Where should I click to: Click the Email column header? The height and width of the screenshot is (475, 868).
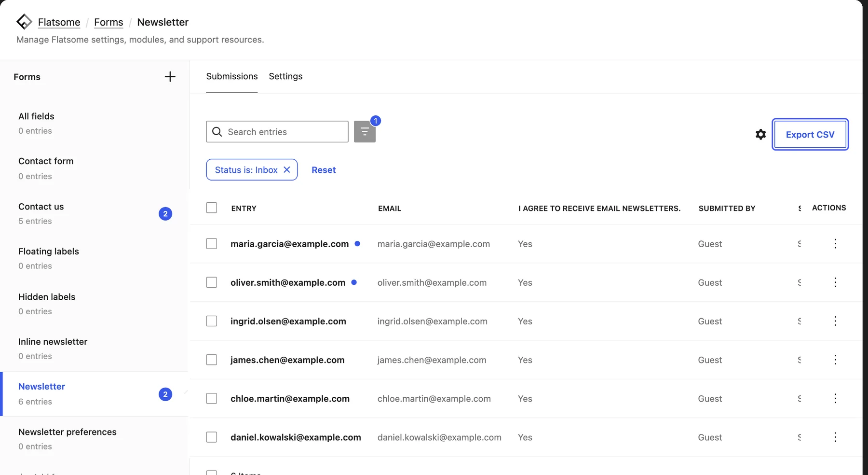click(390, 208)
